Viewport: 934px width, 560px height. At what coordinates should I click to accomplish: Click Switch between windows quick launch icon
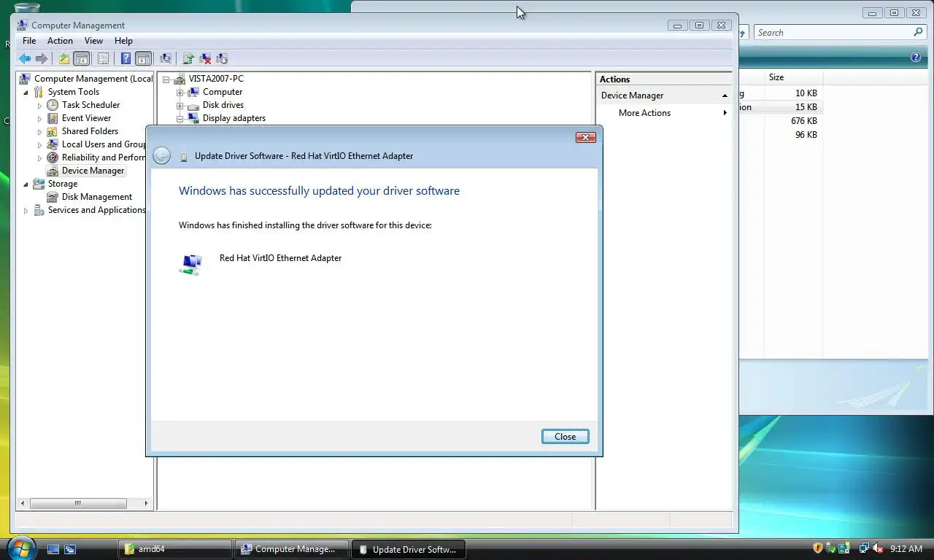click(70, 549)
